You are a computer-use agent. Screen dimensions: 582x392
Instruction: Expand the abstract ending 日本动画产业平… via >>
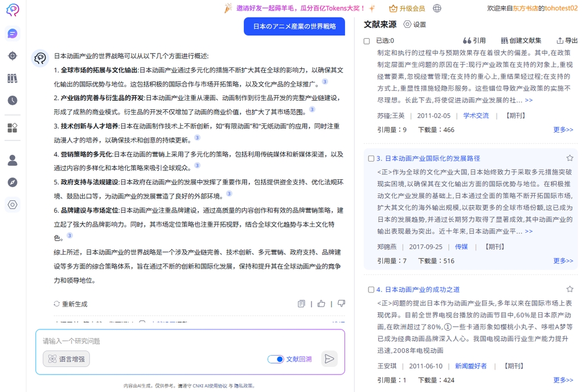coord(529,232)
